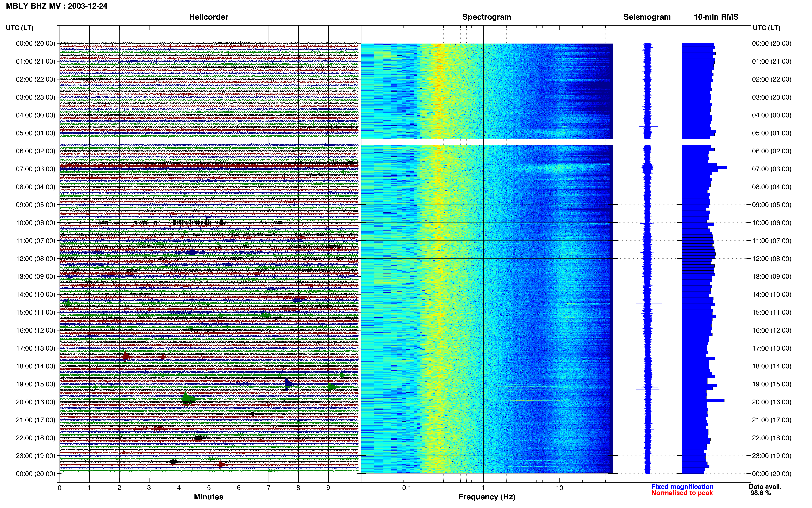
Task: Click the 0 tick on the Minutes axis
Action: tap(59, 487)
